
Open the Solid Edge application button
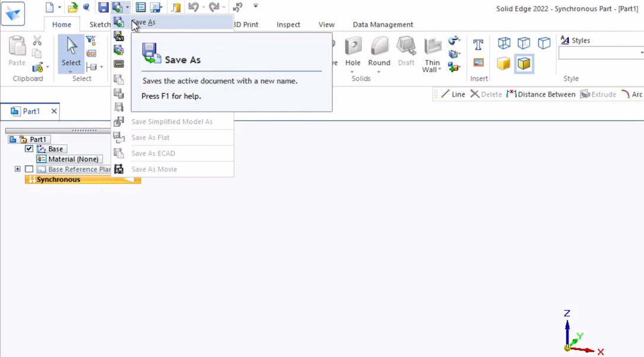12,14
